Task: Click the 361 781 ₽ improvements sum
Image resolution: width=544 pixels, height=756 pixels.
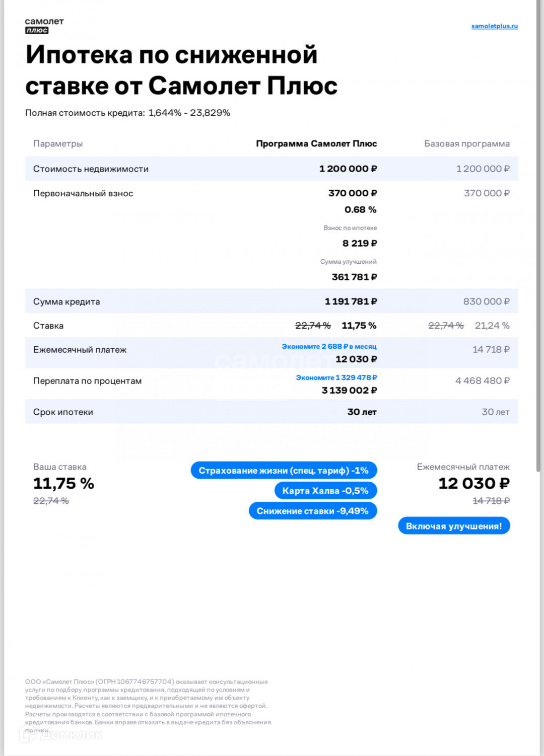Action: tap(354, 277)
